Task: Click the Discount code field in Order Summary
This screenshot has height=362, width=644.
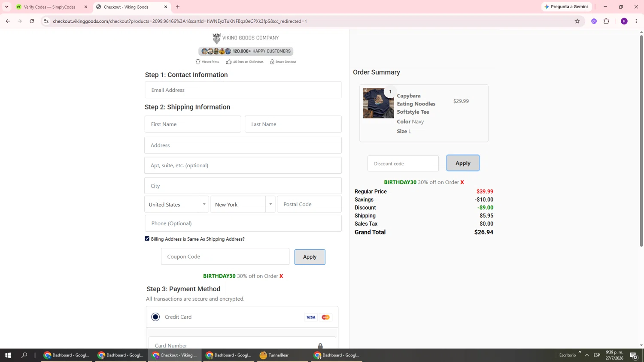Action: (403, 163)
